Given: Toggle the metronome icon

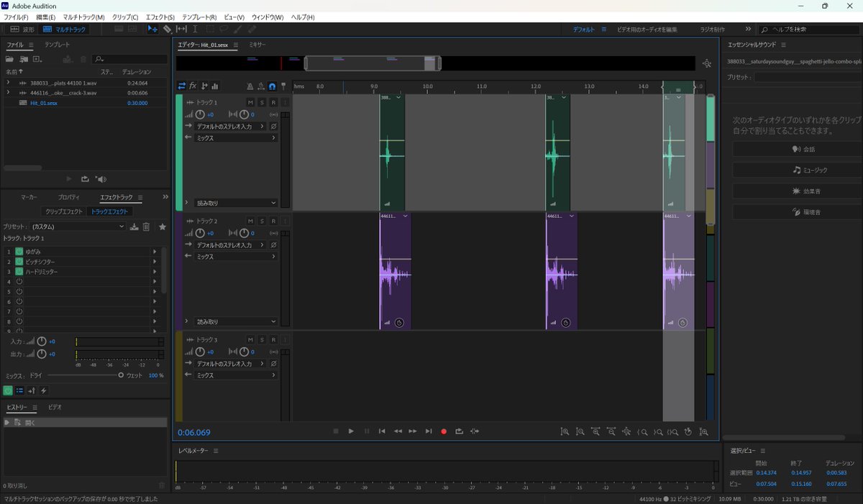Looking at the screenshot, I should [x=250, y=86].
